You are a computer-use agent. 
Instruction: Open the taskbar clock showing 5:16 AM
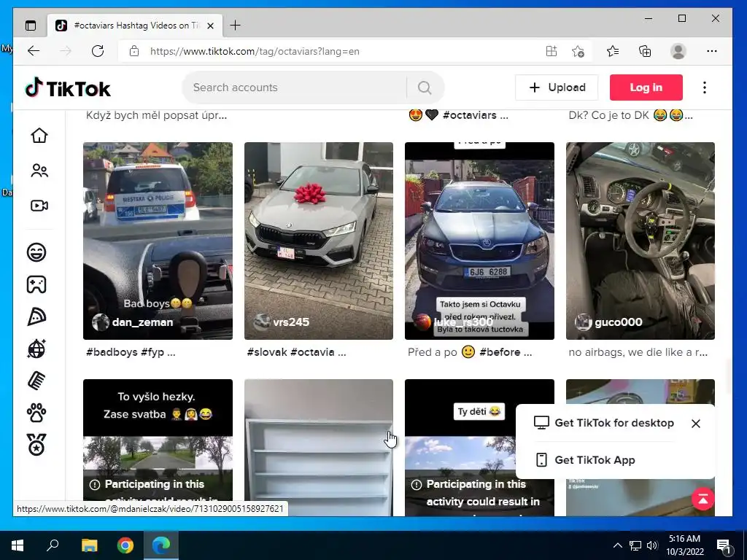(684, 545)
